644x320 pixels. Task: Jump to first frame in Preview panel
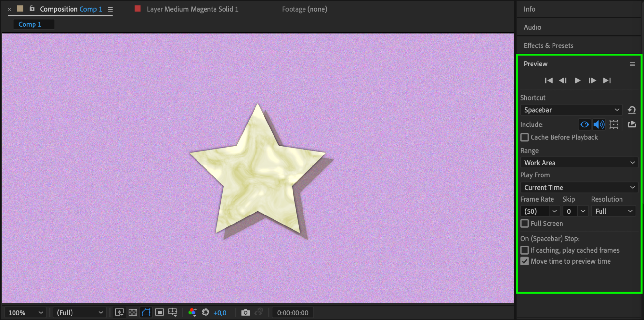548,80
